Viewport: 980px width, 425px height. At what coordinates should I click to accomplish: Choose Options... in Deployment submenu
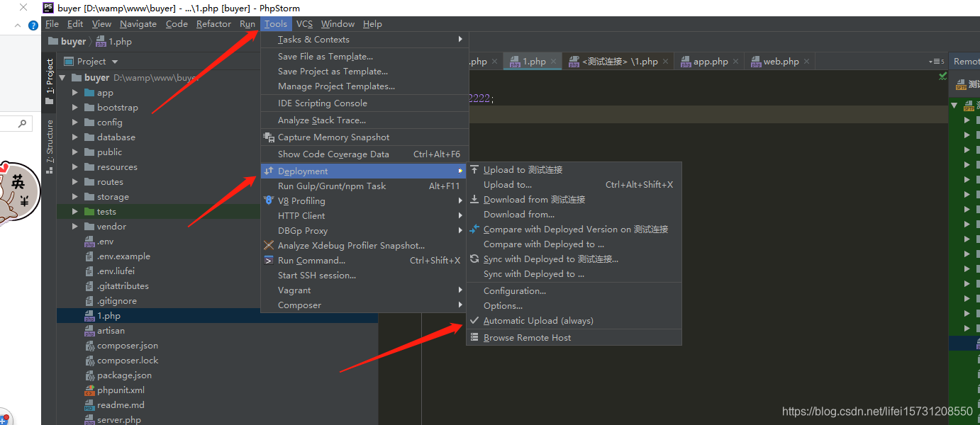(x=503, y=306)
